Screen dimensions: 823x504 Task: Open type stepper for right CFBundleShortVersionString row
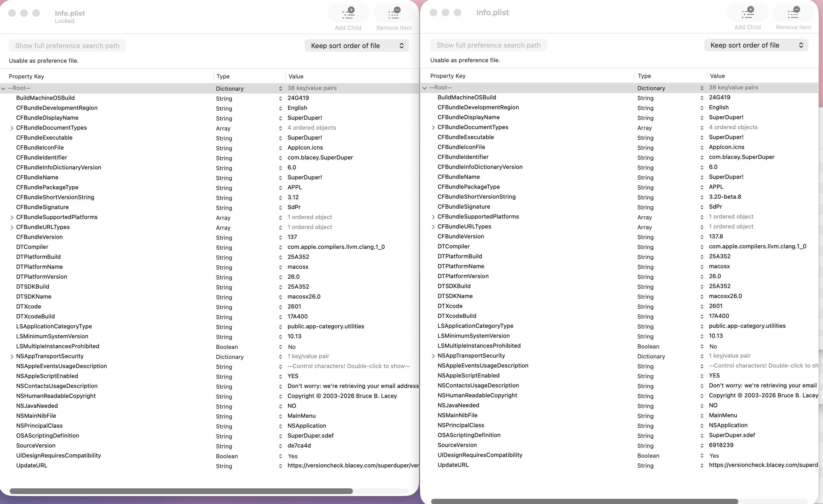(702, 197)
